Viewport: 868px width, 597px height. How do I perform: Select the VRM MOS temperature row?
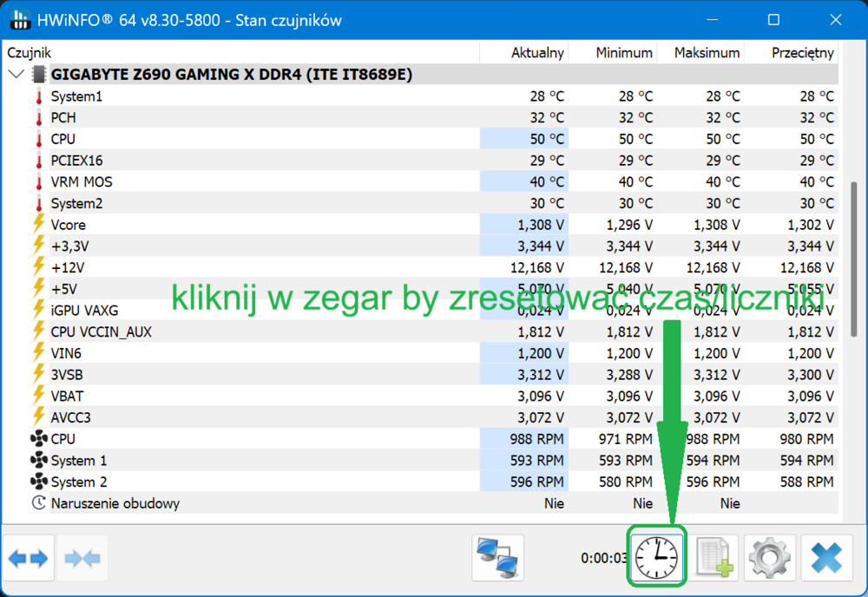tap(433, 182)
